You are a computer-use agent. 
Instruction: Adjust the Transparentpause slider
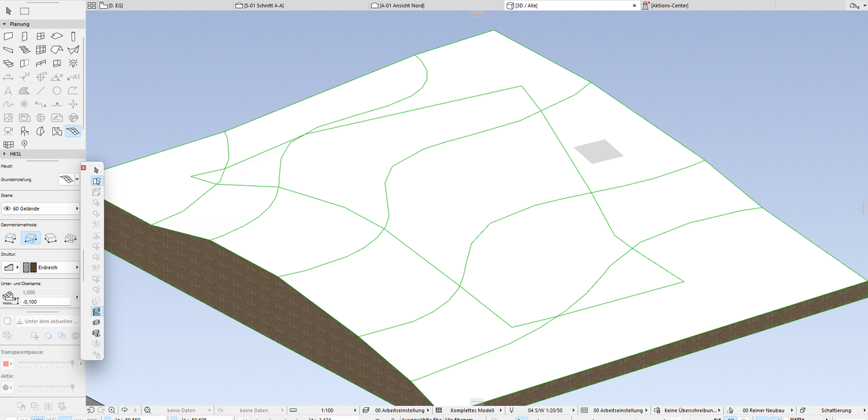click(45, 363)
